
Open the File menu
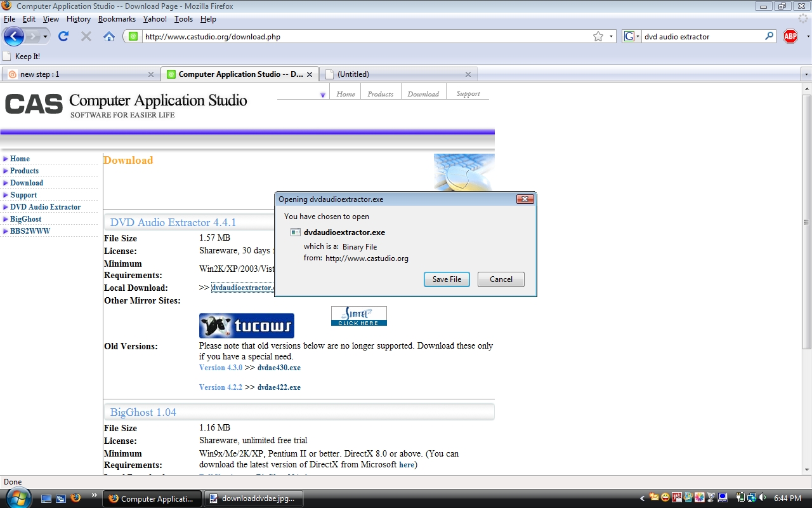click(x=10, y=19)
